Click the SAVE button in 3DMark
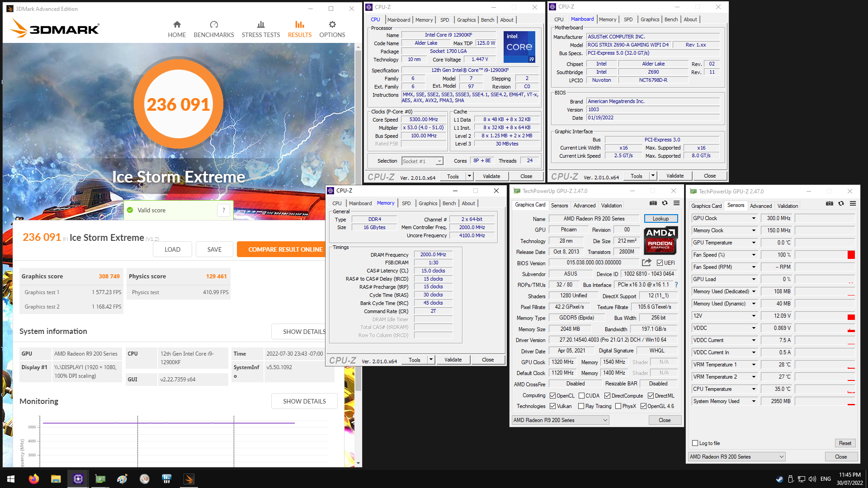 point(214,249)
